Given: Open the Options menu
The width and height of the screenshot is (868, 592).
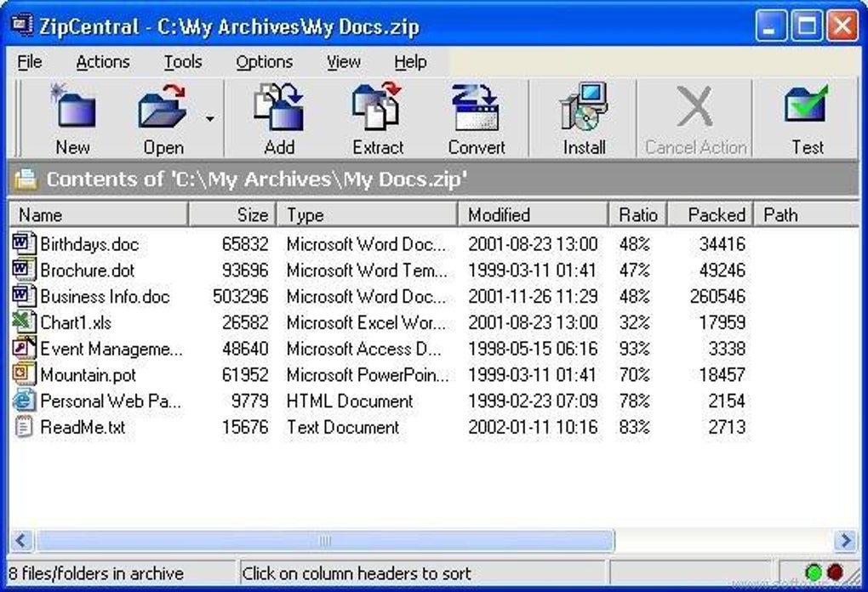Looking at the screenshot, I should click(264, 62).
